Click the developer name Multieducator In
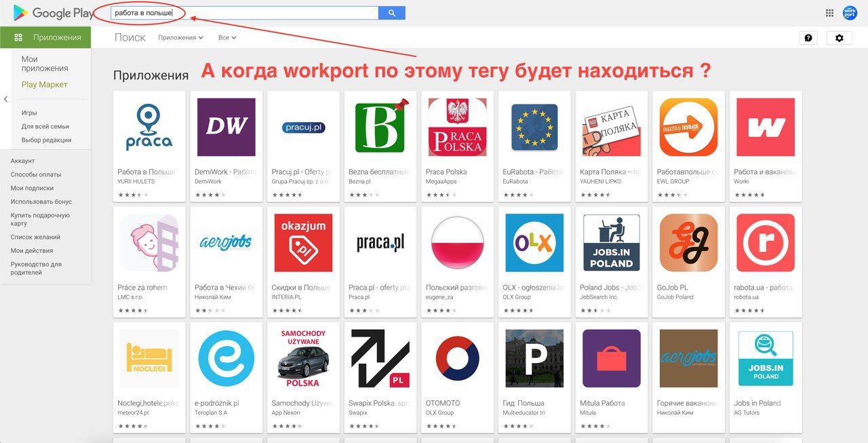Image resolution: width=868 pixels, height=443 pixels. point(524,412)
